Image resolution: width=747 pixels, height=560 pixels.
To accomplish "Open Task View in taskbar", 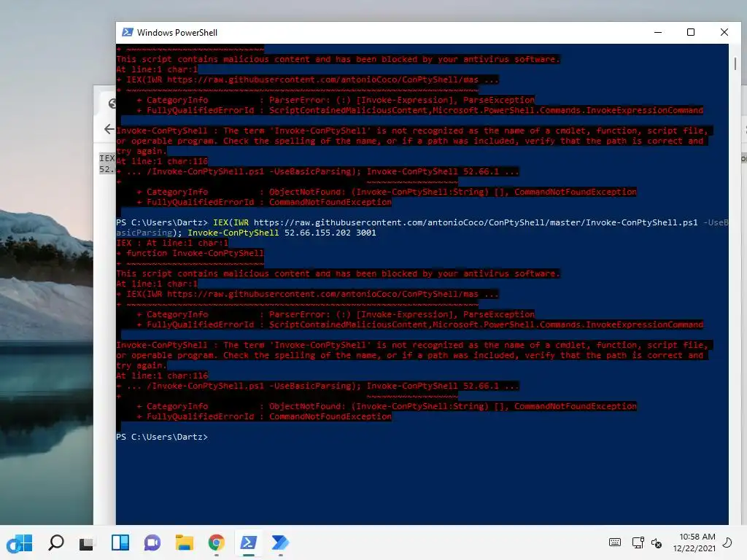I will (86, 543).
